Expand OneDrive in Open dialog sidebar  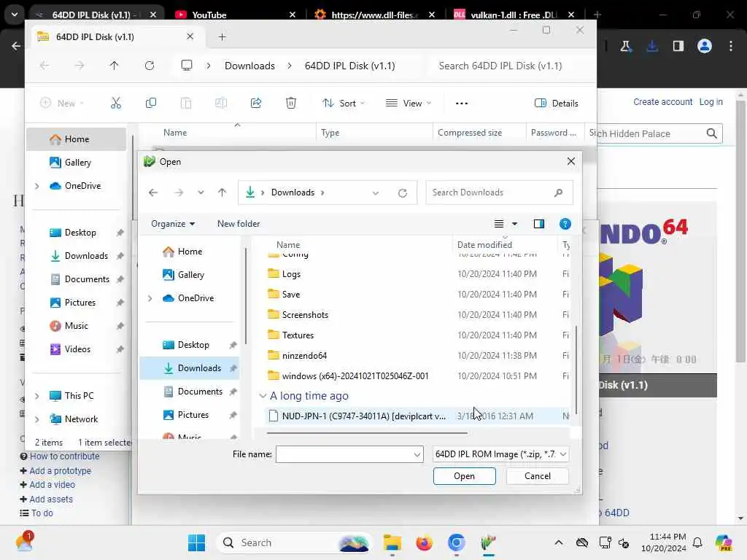coord(150,298)
